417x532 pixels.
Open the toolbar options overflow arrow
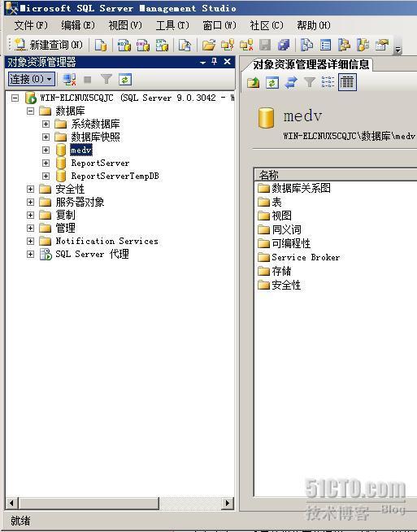pos(397,50)
